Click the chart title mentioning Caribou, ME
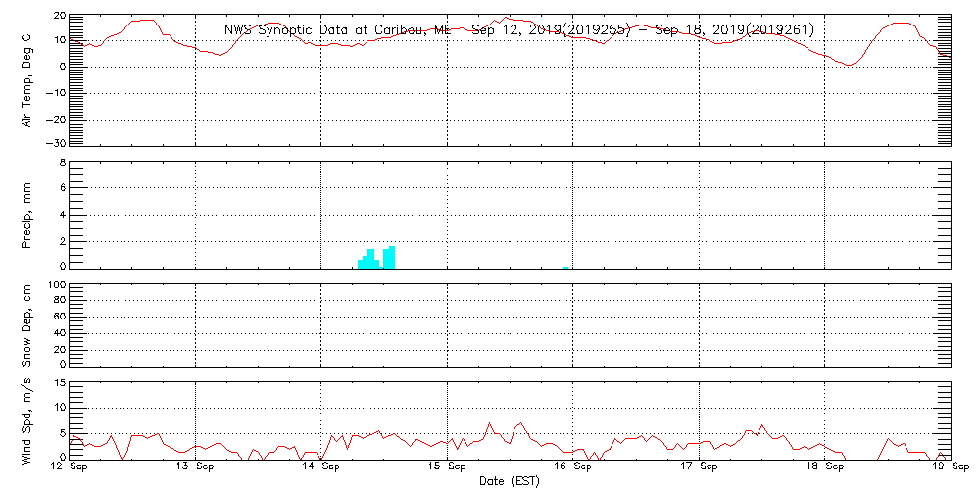The height and width of the screenshot is (490, 980). point(518,29)
